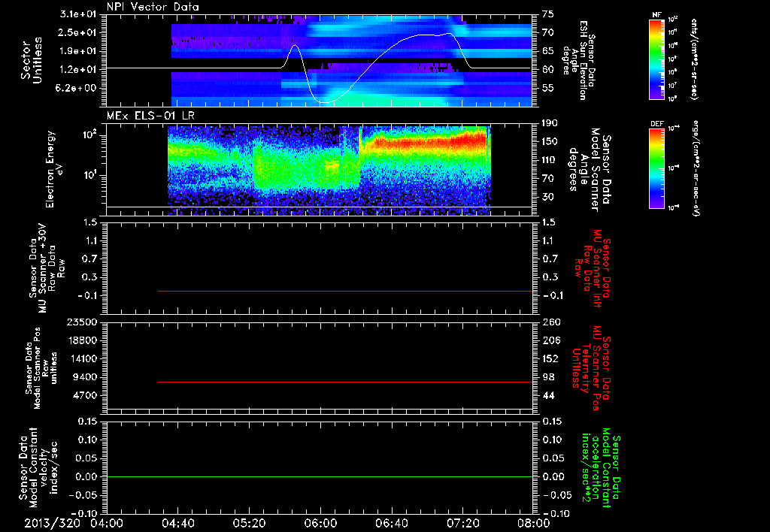
Task: Click the 1.2e+01 sector tick label
Action: coord(78,69)
